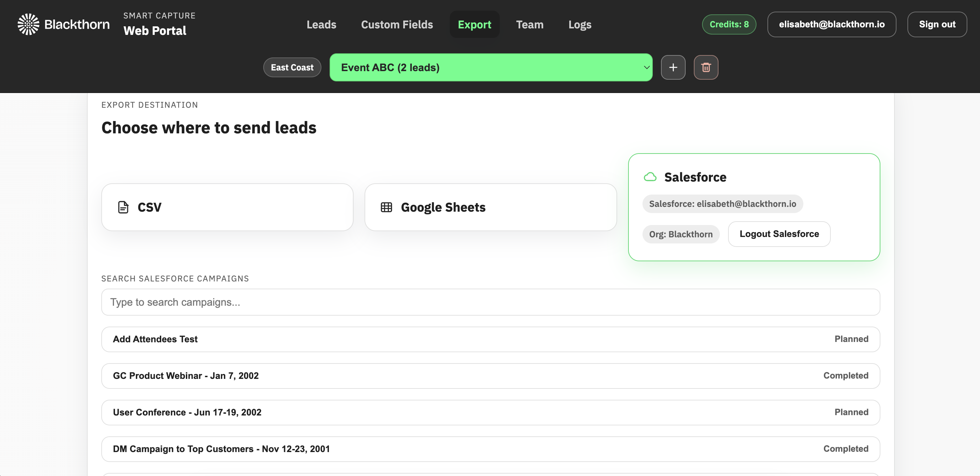
Task: Check the Credits: 8 indicator
Action: pos(728,24)
